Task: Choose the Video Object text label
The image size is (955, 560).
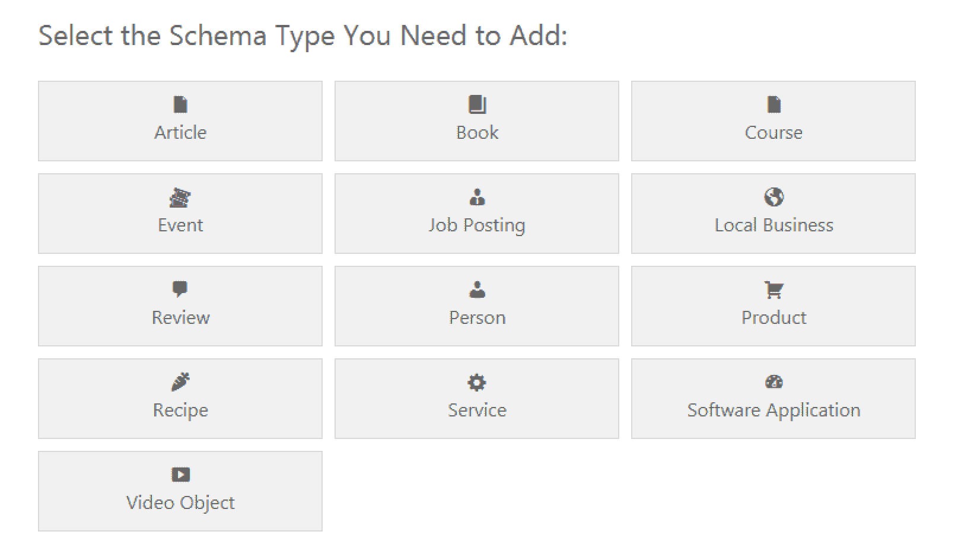Action: [180, 503]
